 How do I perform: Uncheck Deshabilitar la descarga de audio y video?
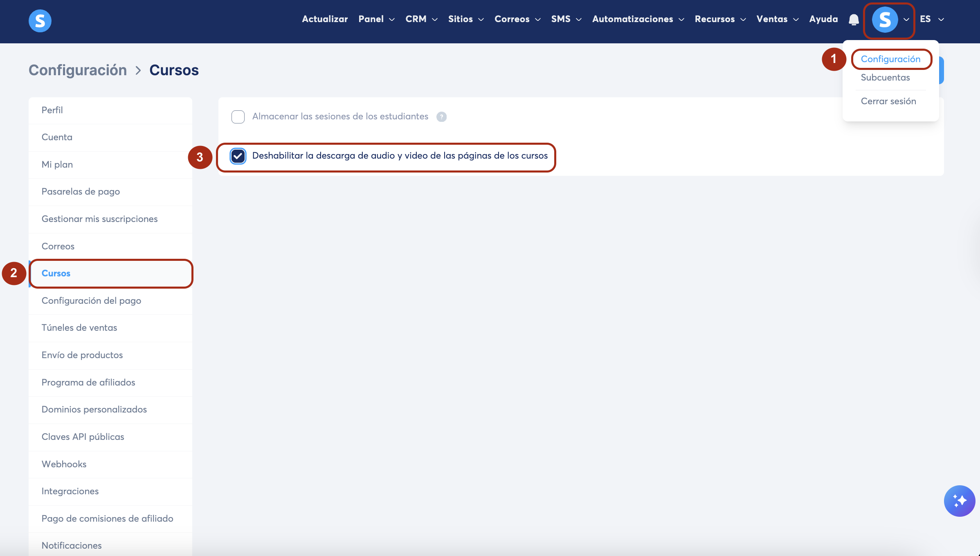click(x=238, y=156)
